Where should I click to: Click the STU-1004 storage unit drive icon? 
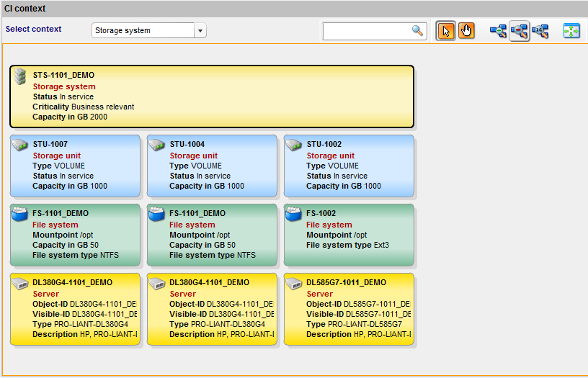click(x=157, y=145)
